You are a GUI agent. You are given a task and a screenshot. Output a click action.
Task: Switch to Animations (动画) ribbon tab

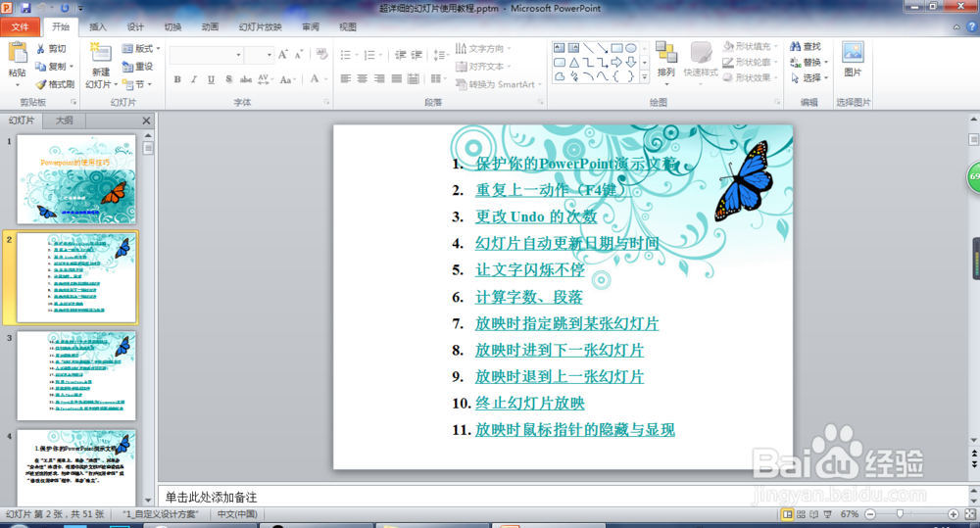210,26
